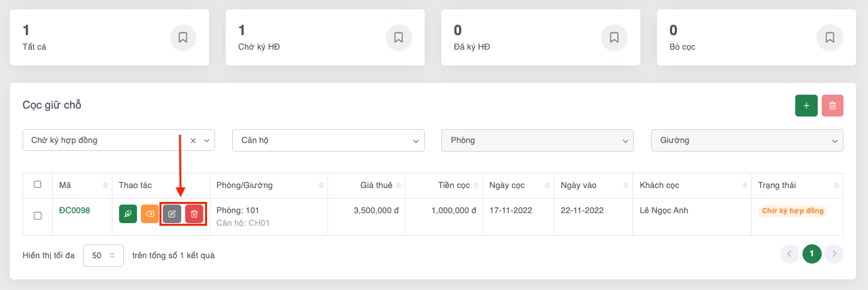Click the gray edit icon in Thao tác

(172, 214)
